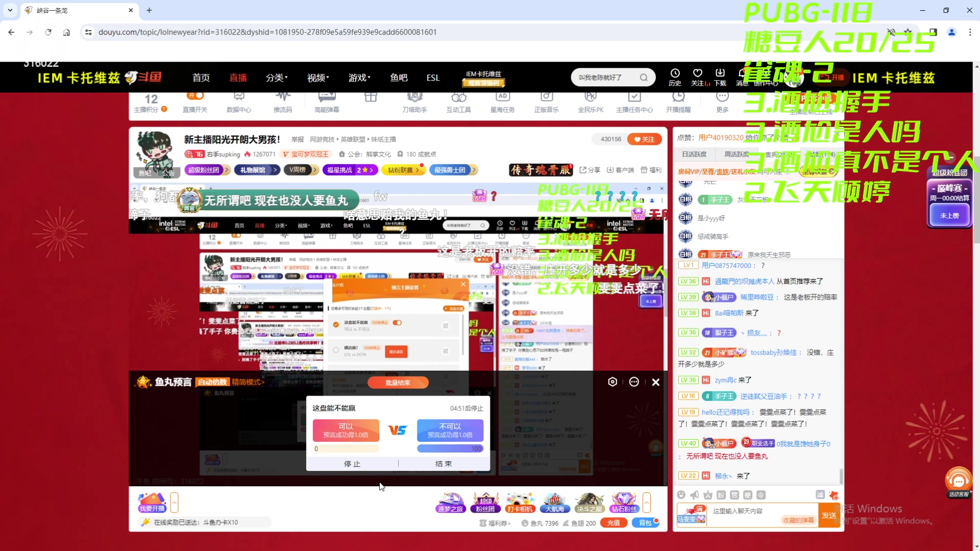Click the 打卡相机 gift icon
This screenshot has height=551, width=980.
pos(520,503)
